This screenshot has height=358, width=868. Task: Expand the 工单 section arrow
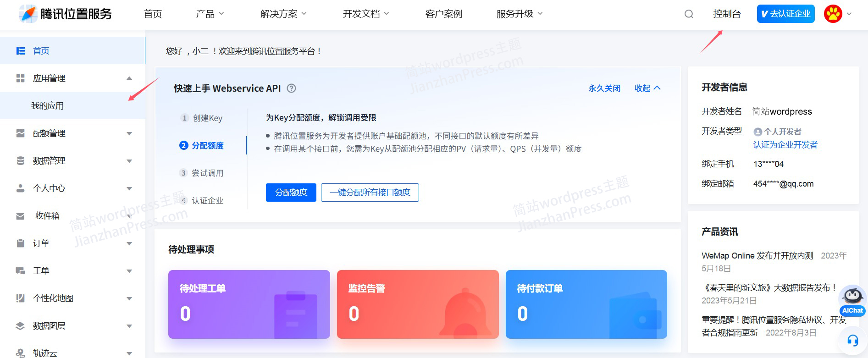tap(129, 271)
